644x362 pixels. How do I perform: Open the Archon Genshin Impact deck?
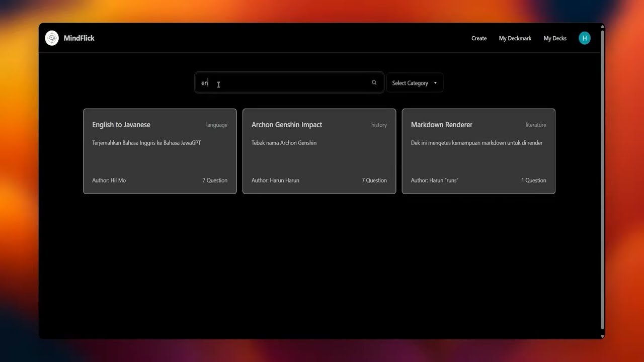319,151
